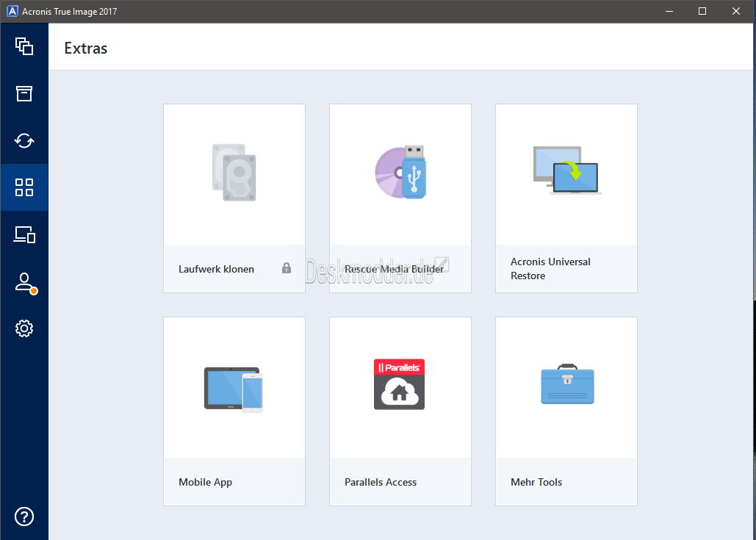Open the Backup section in sidebar

point(24,46)
